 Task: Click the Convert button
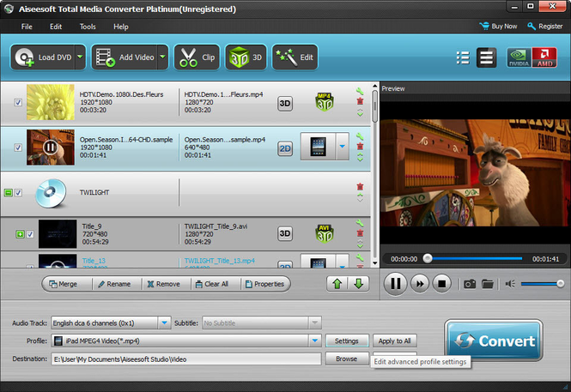(493, 341)
